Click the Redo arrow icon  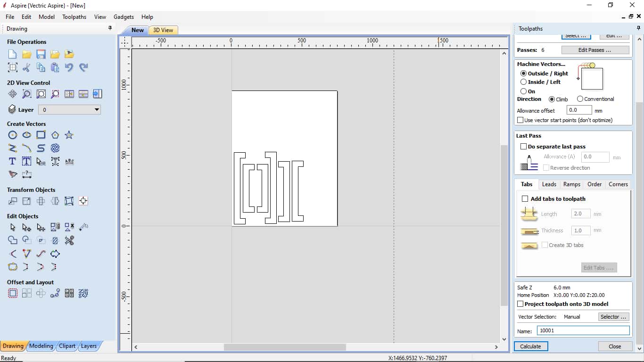83,67
